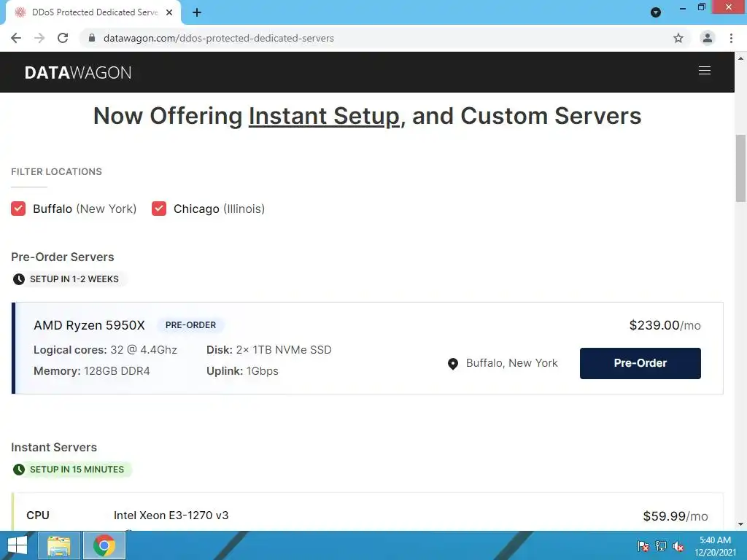This screenshot has width=747, height=560.
Task: Click Uplink: 1Gbps spec text
Action: click(x=242, y=371)
